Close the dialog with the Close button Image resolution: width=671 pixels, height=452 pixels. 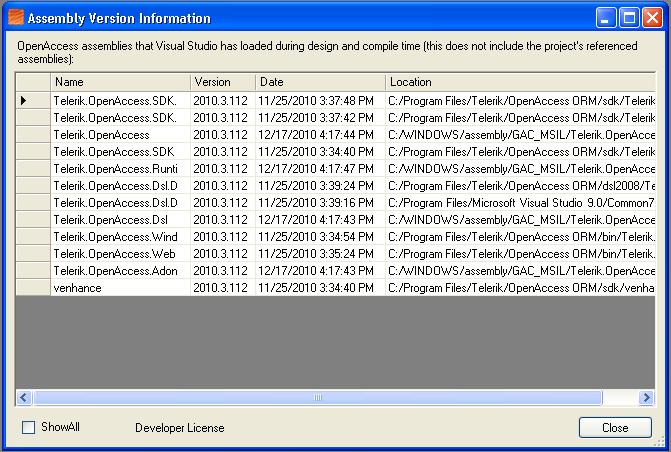coord(615,428)
